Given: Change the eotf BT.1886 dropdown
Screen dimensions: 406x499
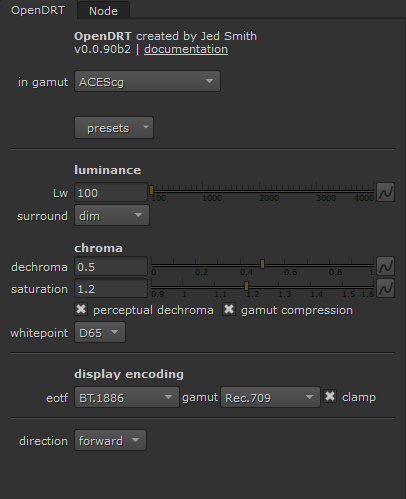Looking at the screenshot, I should tap(127, 397).
